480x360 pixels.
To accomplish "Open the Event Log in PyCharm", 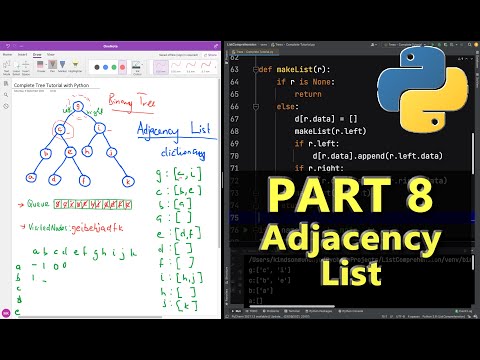I will 465,311.
